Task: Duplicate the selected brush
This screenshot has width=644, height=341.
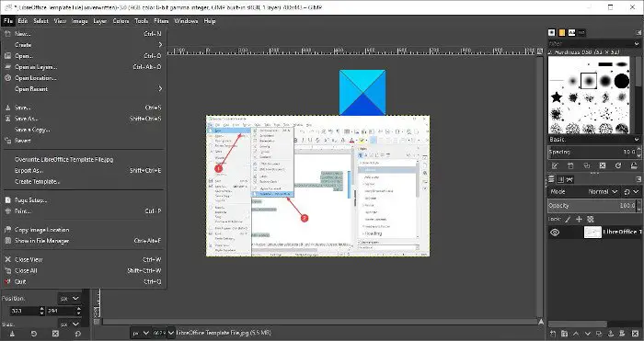Action: (587, 165)
